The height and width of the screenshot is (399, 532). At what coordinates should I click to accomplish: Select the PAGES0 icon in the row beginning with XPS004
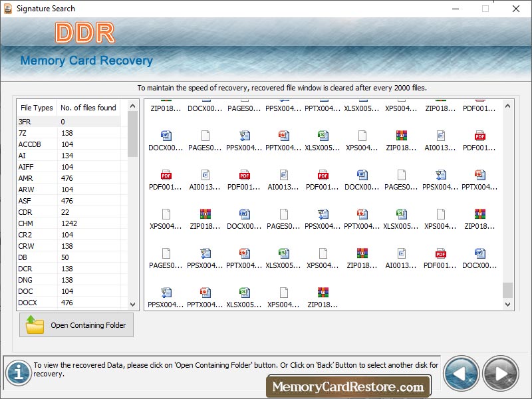[x=284, y=214]
